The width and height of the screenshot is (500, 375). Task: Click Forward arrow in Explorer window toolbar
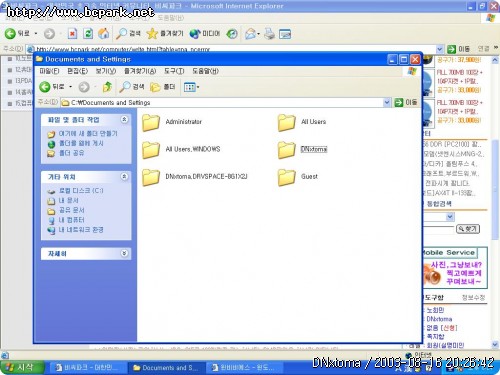coord(84,87)
